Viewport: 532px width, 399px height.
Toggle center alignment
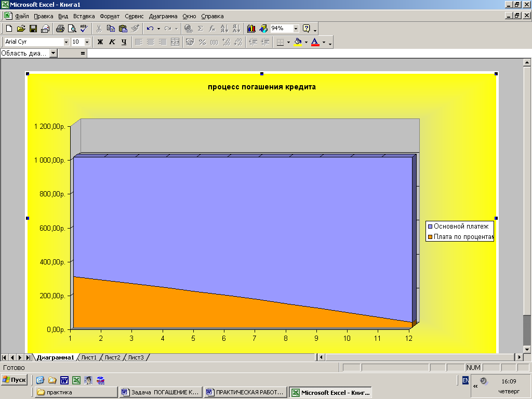(151, 42)
